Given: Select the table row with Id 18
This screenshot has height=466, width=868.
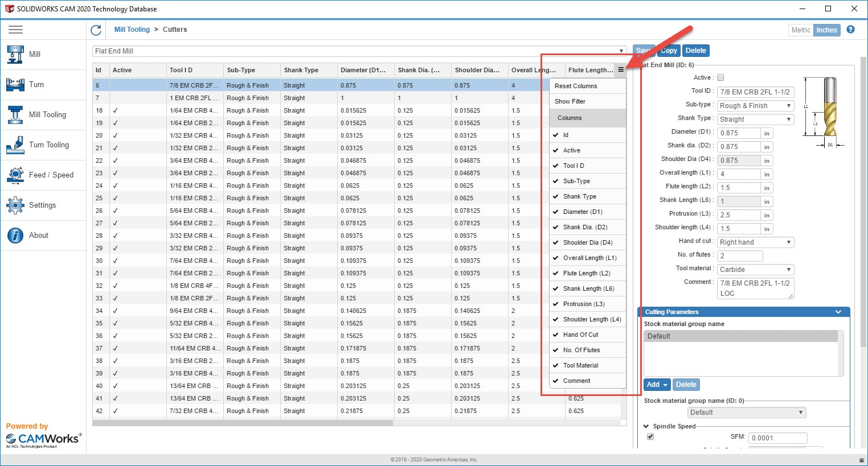Looking at the screenshot, I should pyautogui.click(x=321, y=110).
